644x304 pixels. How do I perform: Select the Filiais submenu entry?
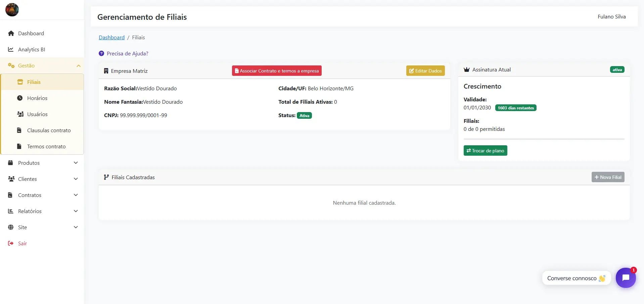pyautogui.click(x=42, y=82)
